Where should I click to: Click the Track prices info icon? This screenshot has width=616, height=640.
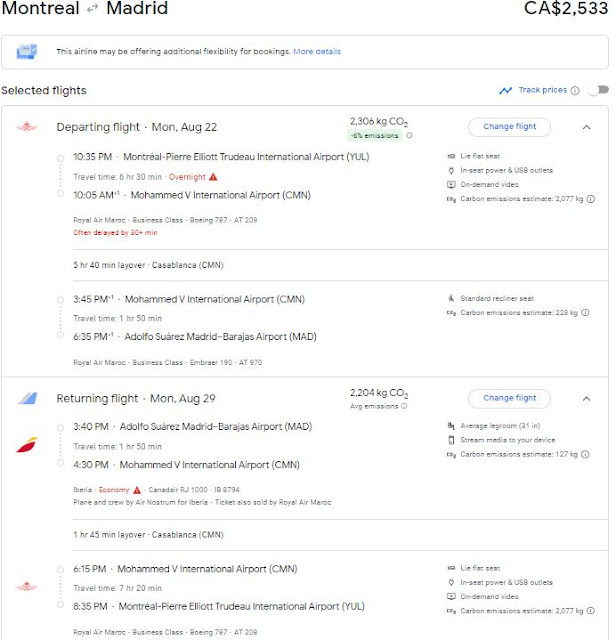click(x=575, y=91)
